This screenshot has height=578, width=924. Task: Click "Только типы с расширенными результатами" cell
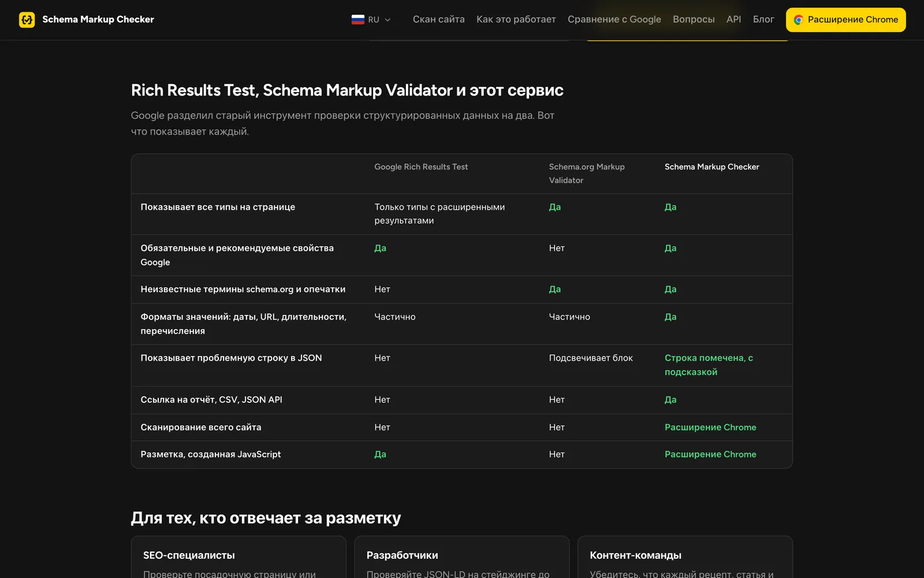click(439, 214)
